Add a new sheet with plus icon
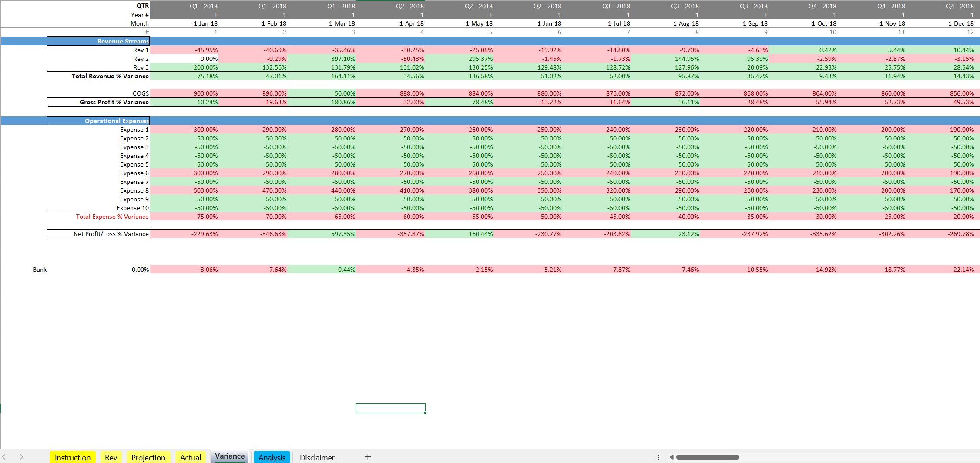Viewport: 980px width, 463px height. [368, 457]
